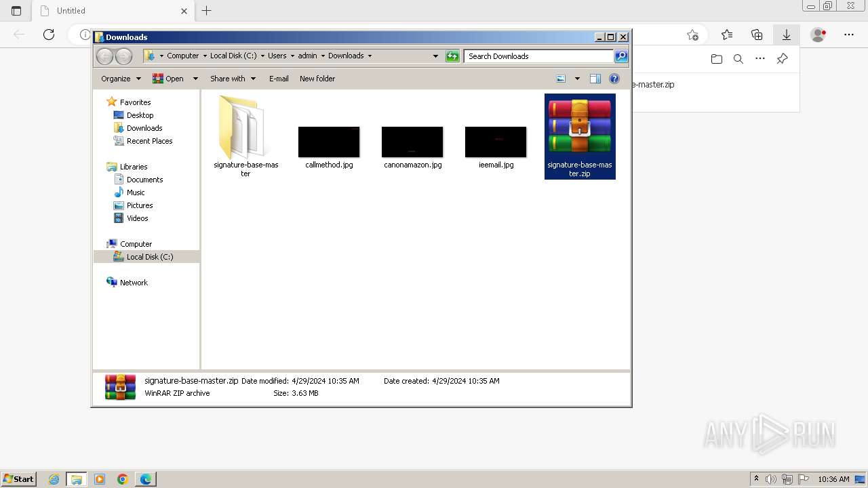
Task: Click the E-mail toolbar button
Action: [x=279, y=79]
